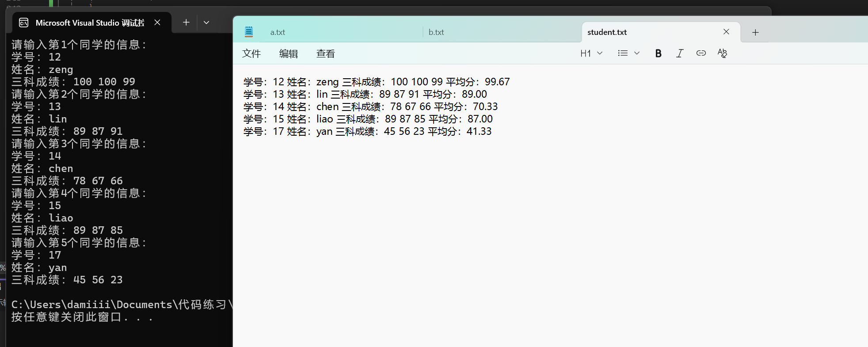
Task: Open the 文件 menu
Action: click(251, 53)
